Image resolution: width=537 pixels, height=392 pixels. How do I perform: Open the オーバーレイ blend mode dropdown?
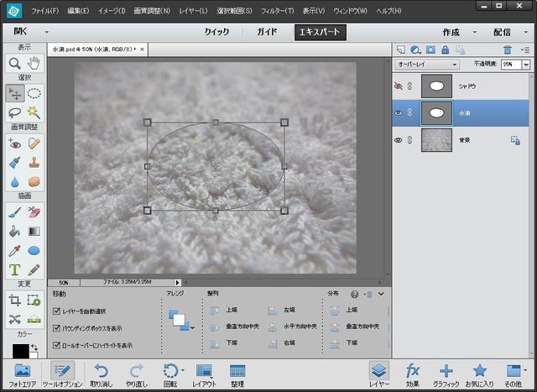428,65
